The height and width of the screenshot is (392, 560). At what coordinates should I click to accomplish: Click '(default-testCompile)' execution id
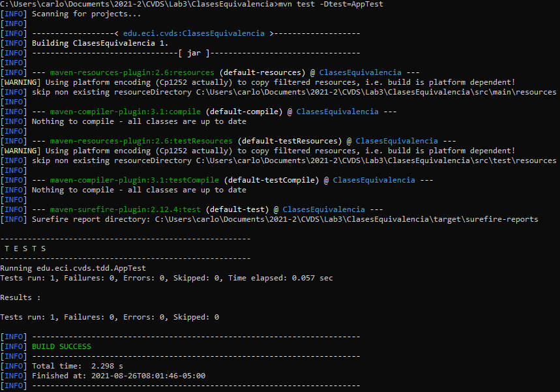271,181
